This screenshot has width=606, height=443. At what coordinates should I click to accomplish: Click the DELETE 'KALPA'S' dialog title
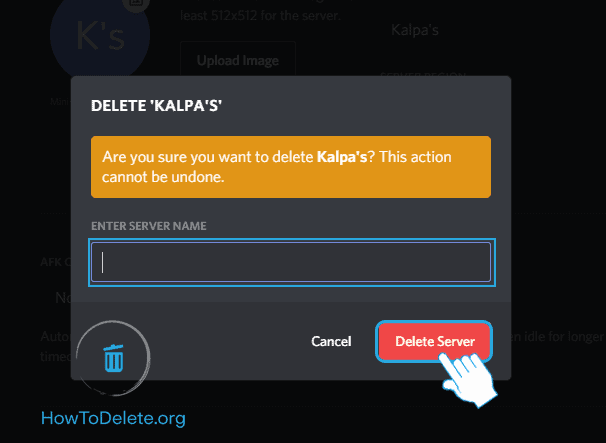click(x=163, y=105)
